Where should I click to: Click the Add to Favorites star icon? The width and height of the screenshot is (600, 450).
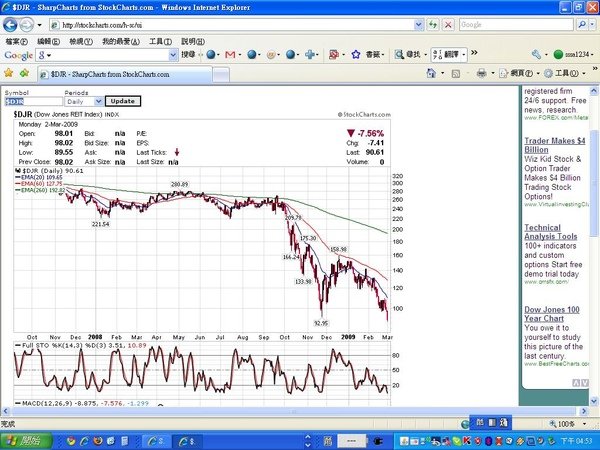tap(24, 73)
